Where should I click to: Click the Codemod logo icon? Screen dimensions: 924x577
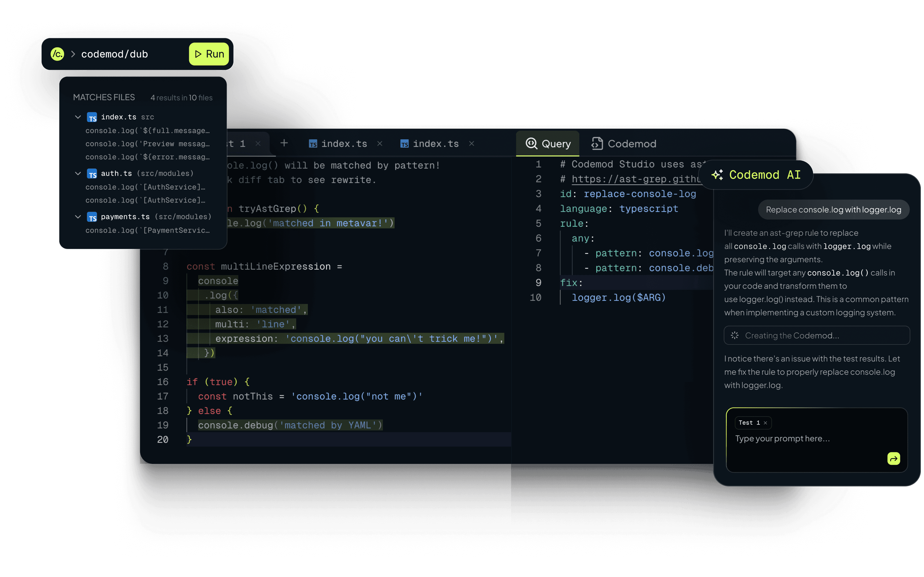(x=57, y=54)
